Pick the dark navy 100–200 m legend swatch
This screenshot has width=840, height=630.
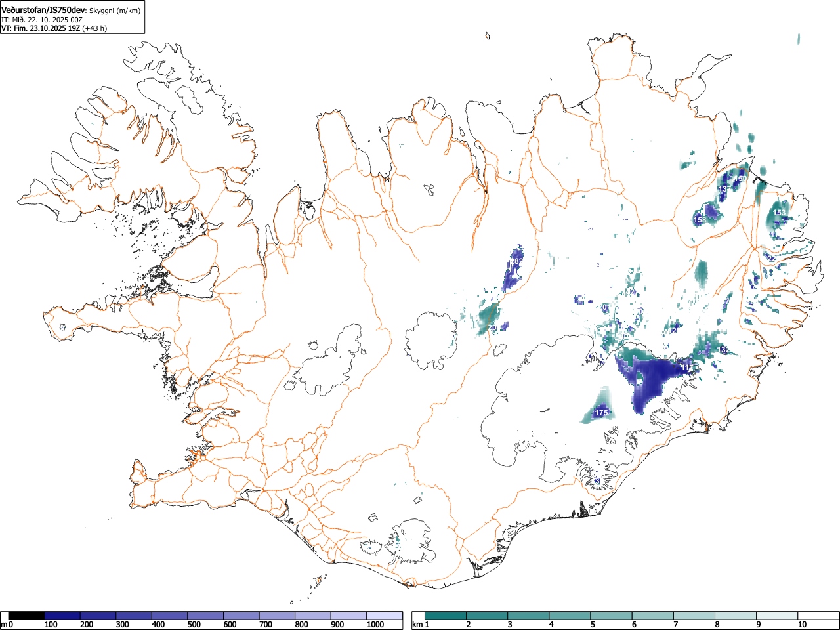coord(62,616)
